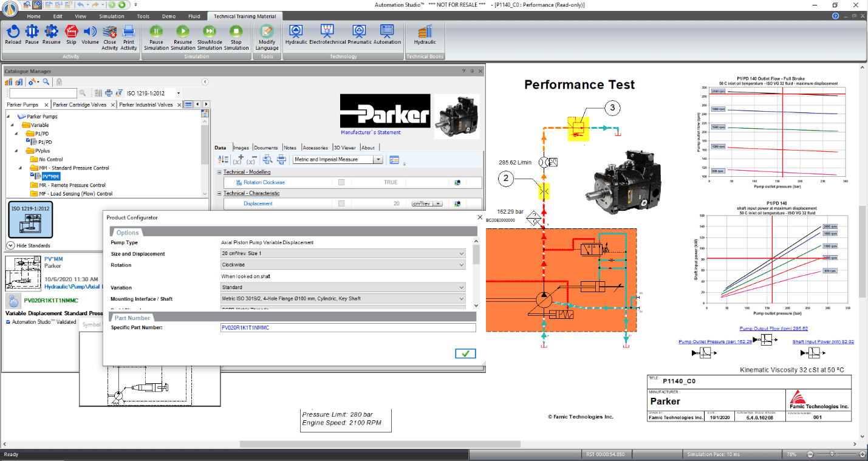The width and height of the screenshot is (868, 461).
Task: Click the Volume activity icon
Action: point(90,33)
